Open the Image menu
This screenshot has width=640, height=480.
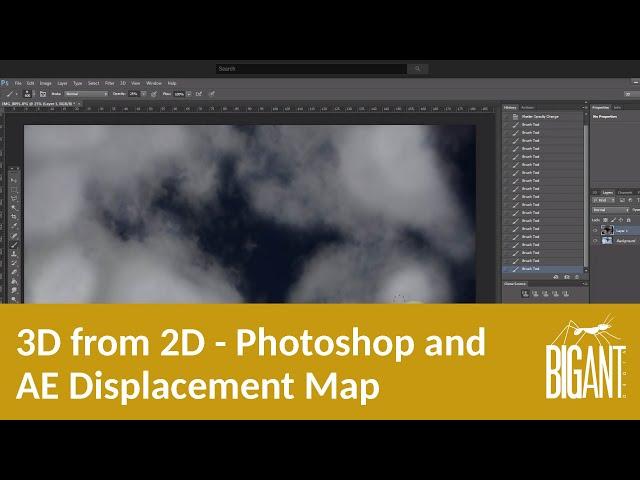tap(45, 83)
